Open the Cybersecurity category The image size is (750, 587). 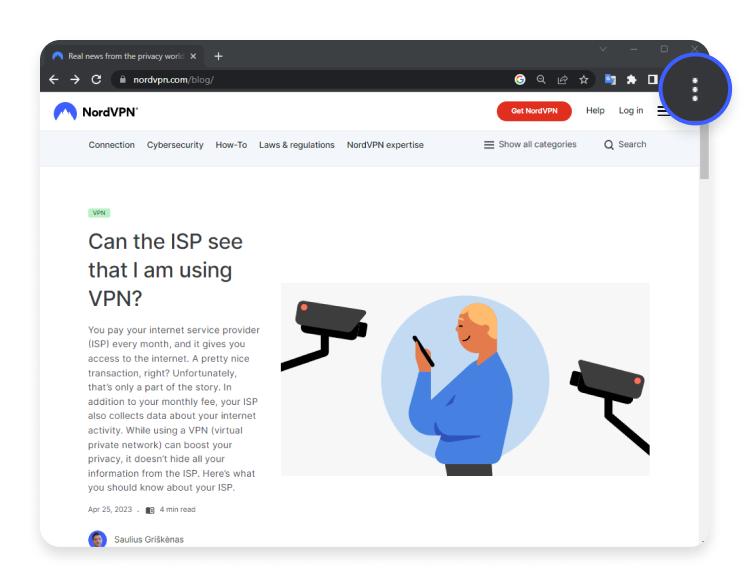point(175,145)
